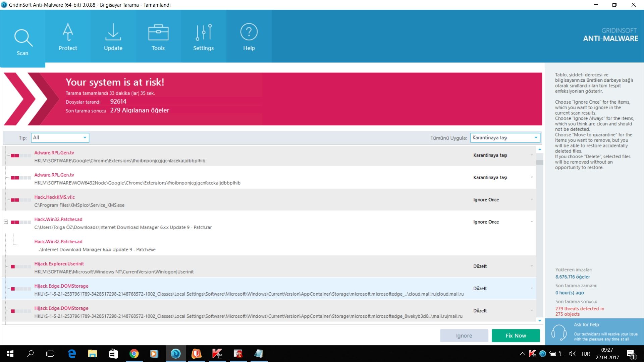
Task: Open the Tip filter dropdown
Action: (60, 138)
